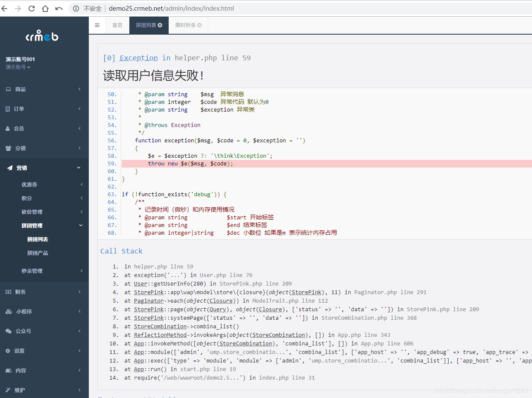Open the 公众号 menu

(x=44, y=331)
